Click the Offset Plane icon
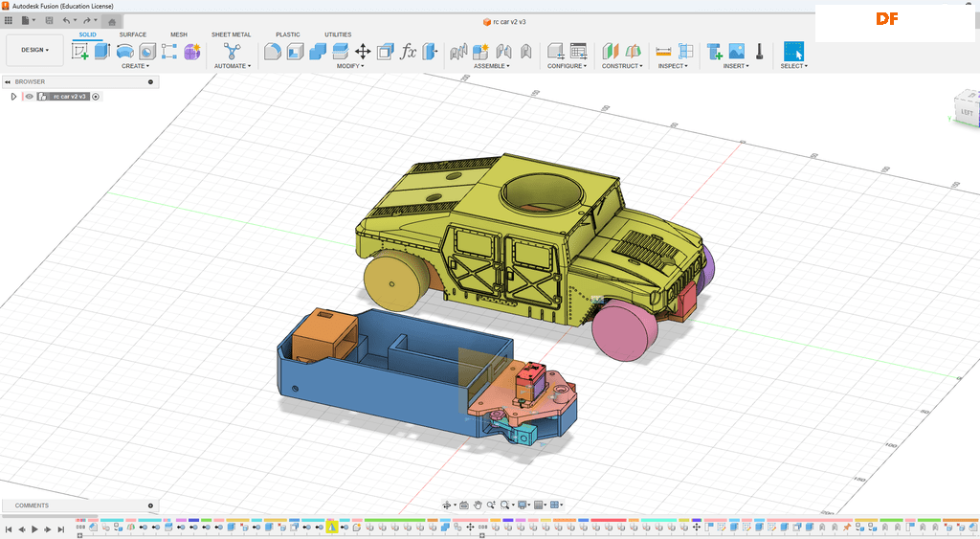 [x=610, y=52]
